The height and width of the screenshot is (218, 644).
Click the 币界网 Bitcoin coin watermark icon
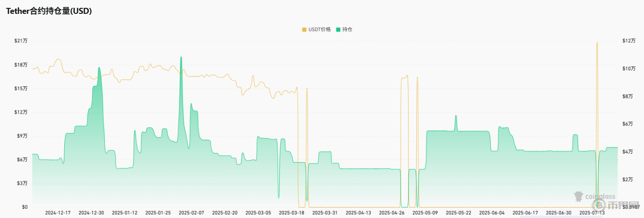click(599, 204)
